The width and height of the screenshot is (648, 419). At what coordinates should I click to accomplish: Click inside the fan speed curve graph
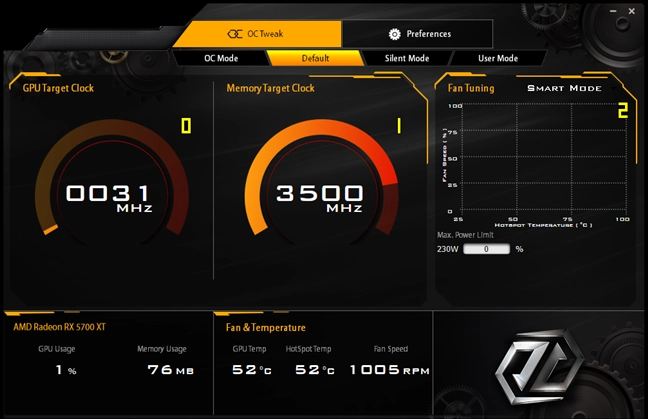click(x=543, y=157)
